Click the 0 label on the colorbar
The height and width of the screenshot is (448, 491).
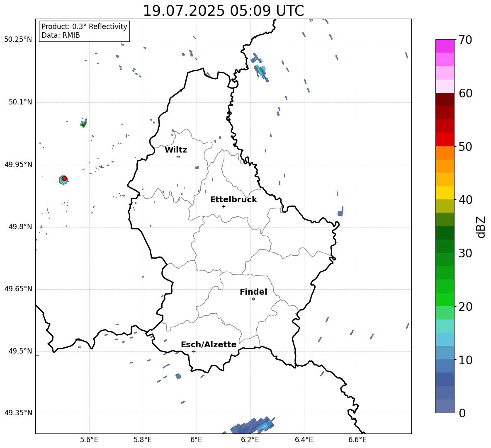click(462, 413)
